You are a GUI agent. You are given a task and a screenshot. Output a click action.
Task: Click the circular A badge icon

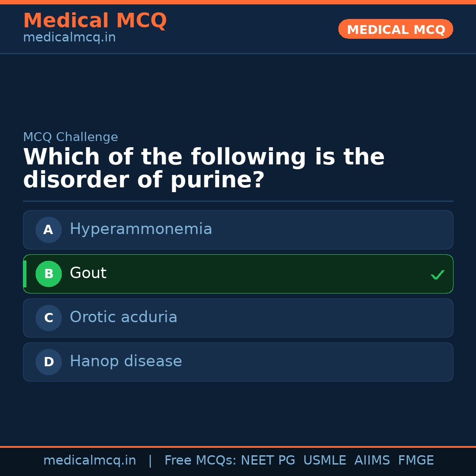pyautogui.click(x=48, y=230)
